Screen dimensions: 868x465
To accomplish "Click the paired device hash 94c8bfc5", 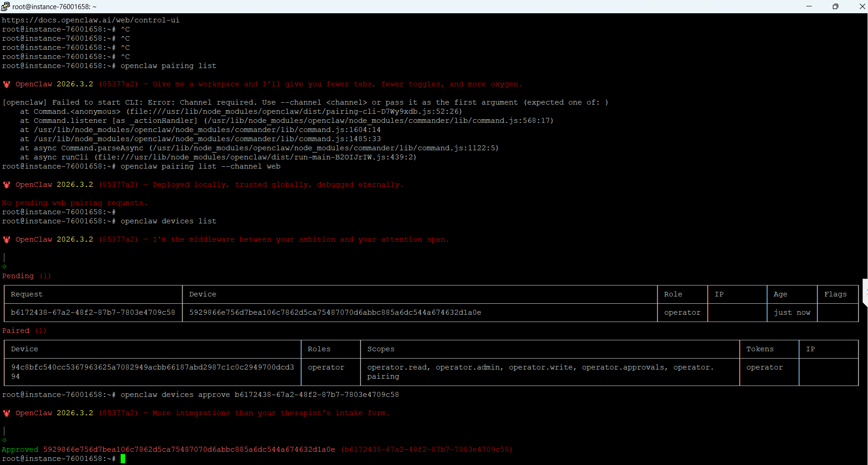I will coord(152,367).
